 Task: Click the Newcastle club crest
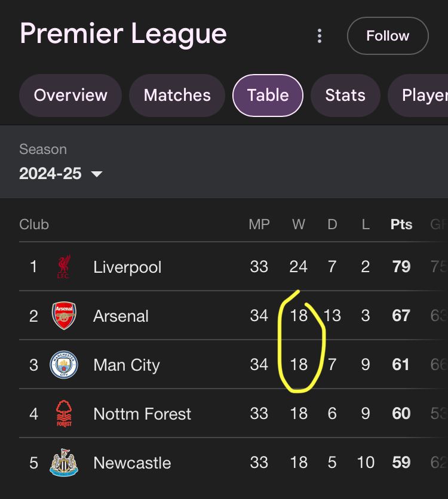(64, 463)
